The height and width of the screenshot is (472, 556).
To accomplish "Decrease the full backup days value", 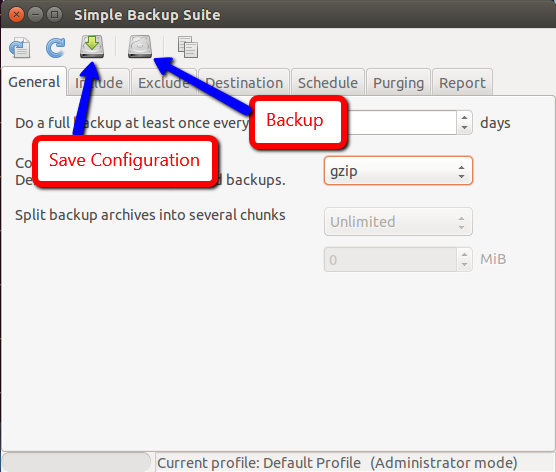I will pyautogui.click(x=465, y=128).
